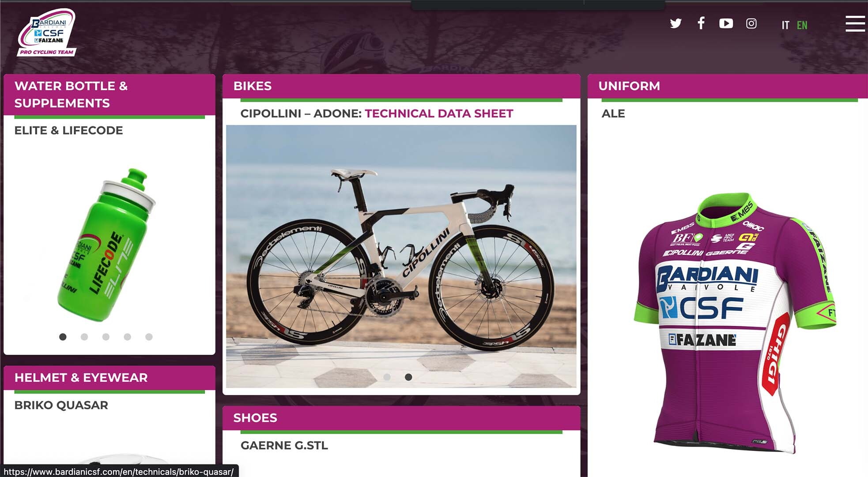Show the first bike carousel slide
The width and height of the screenshot is (868, 477).
[387, 377]
